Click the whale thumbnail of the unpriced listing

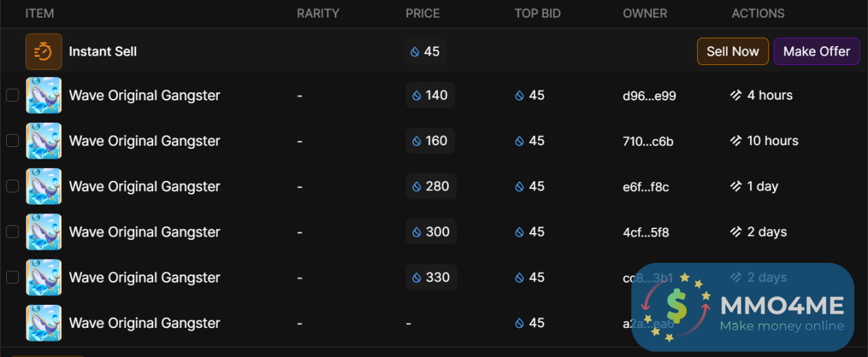[x=43, y=323]
